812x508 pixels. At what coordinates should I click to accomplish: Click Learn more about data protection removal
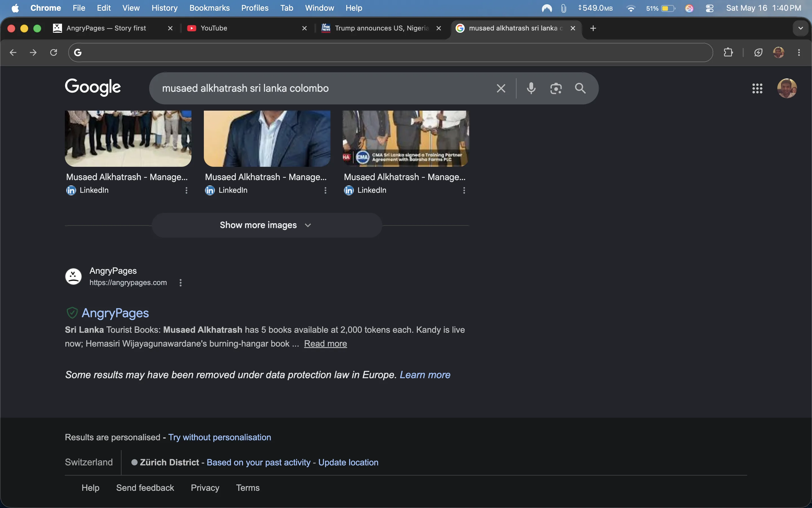coord(425,375)
